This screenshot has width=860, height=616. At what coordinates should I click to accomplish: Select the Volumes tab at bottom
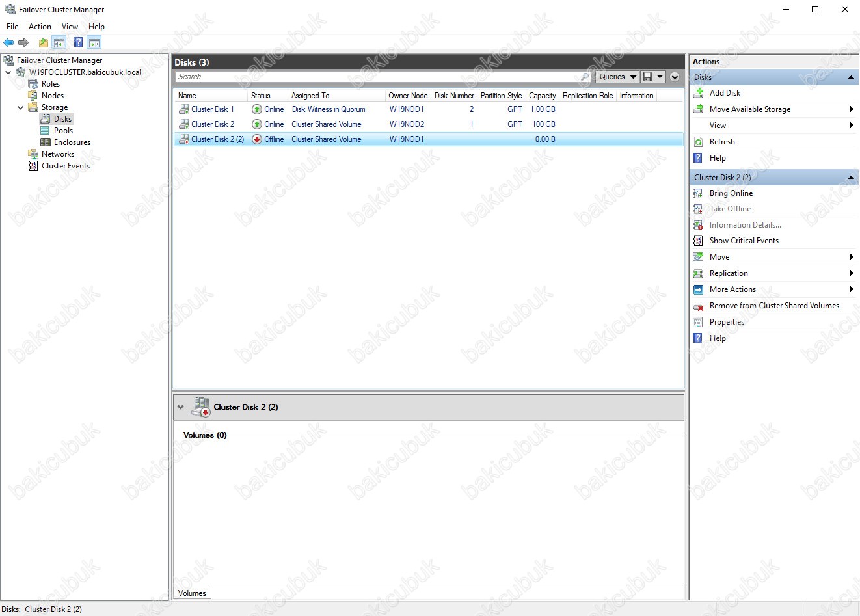click(192, 593)
